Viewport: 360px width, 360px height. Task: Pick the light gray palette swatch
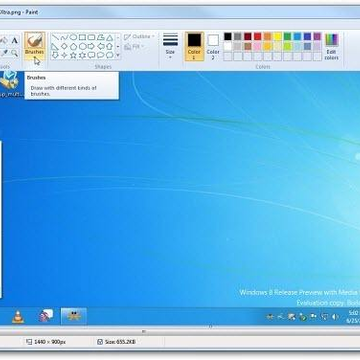[x=238, y=46]
